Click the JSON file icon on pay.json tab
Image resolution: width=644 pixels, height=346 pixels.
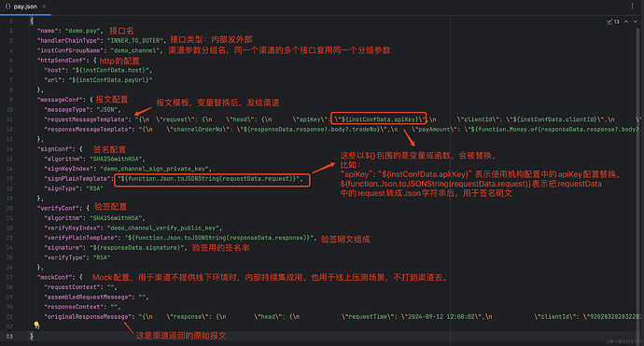(7, 7)
